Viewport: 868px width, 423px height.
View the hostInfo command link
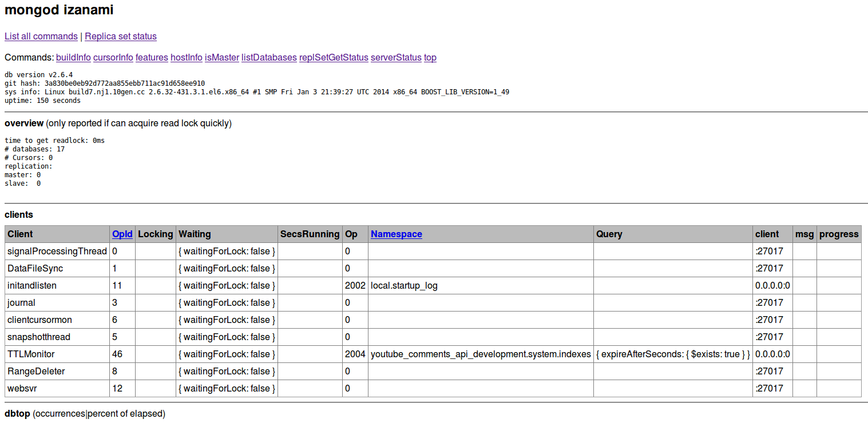point(187,57)
